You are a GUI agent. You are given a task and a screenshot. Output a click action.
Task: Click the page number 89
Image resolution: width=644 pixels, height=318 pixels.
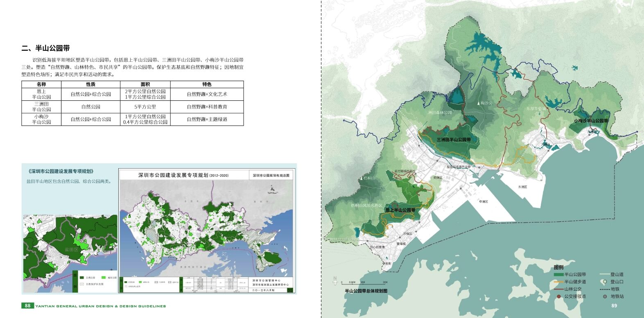pos(614,306)
